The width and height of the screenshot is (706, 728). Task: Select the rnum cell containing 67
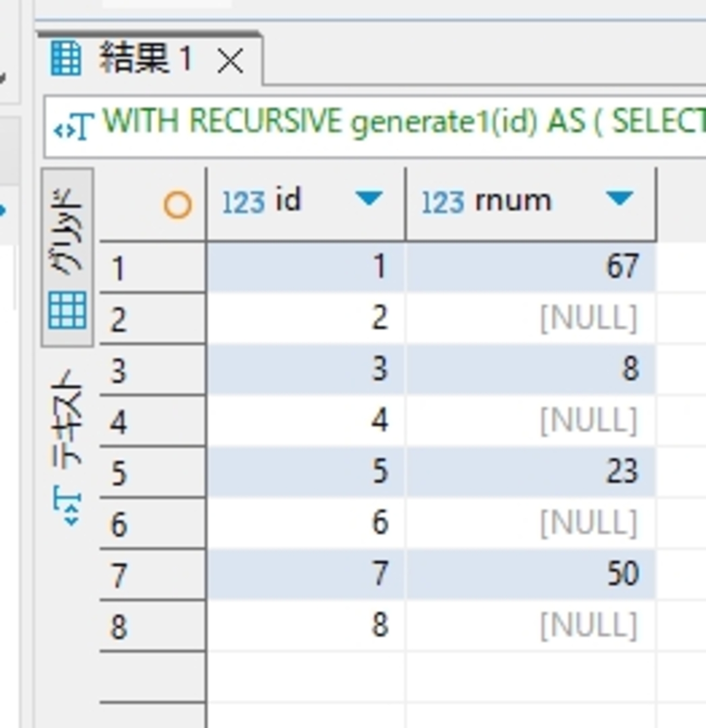(x=530, y=266)
